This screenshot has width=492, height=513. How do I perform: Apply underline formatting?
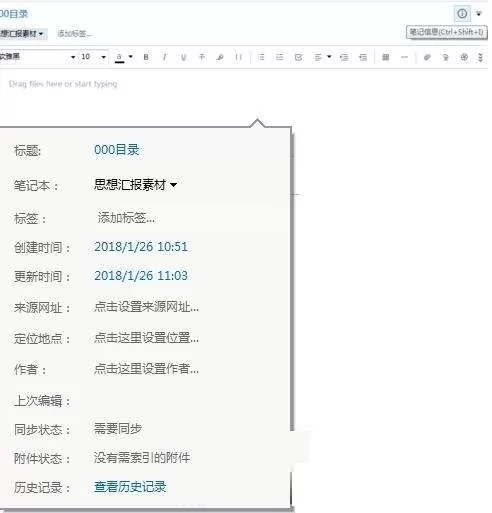tap(183, 57)
